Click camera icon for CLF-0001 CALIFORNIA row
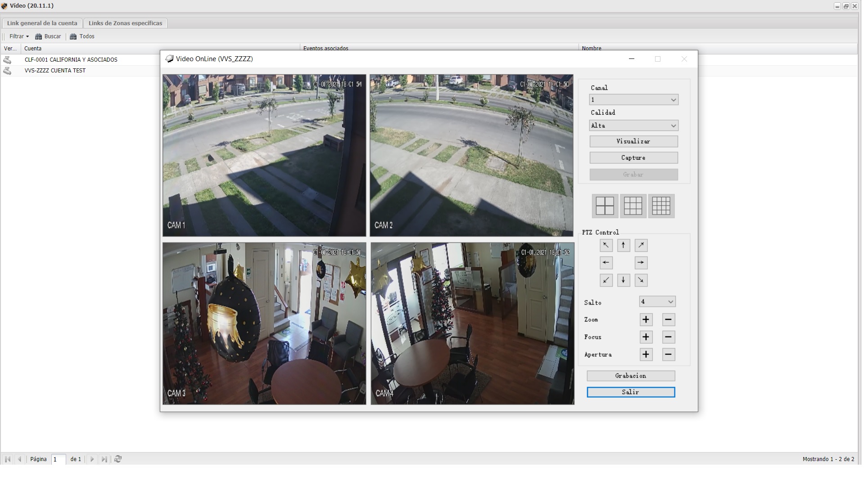 (7, 60)
